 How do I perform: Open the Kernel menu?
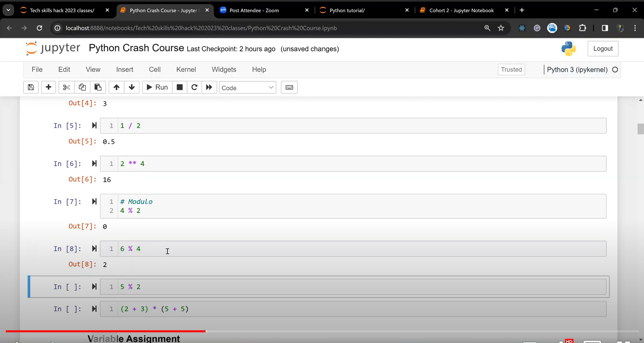click(x=186, y=69)
